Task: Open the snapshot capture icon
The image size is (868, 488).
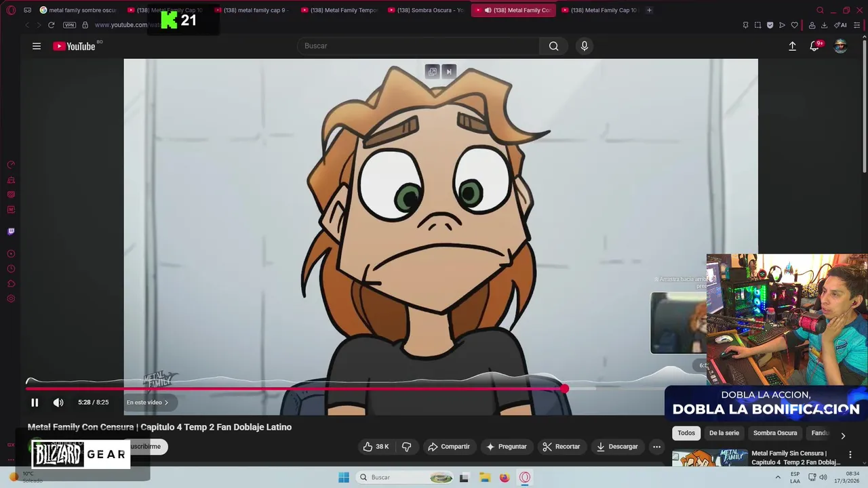Action: coord(757,25)
